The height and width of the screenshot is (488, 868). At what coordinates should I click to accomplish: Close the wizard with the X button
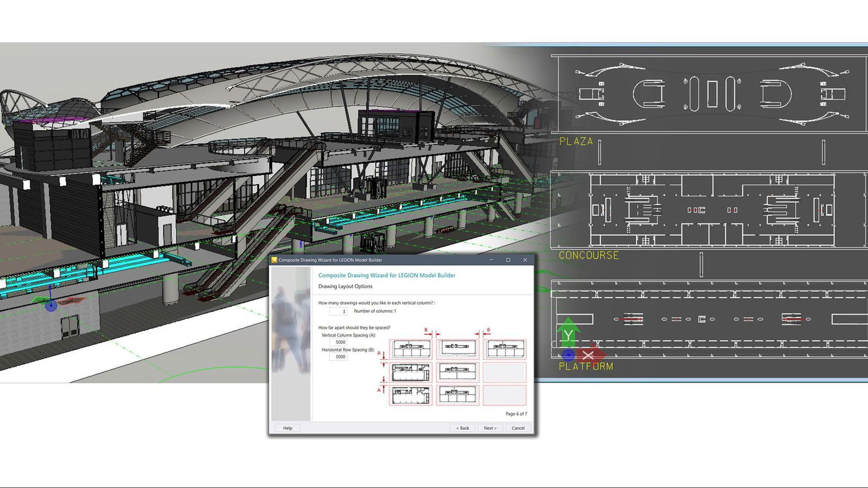[x=525, y=260]
